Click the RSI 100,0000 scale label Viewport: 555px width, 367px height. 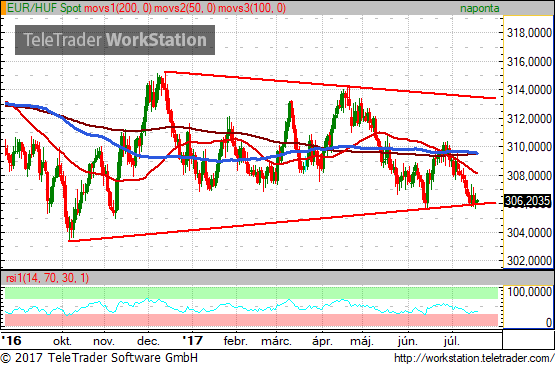(530, 292)
